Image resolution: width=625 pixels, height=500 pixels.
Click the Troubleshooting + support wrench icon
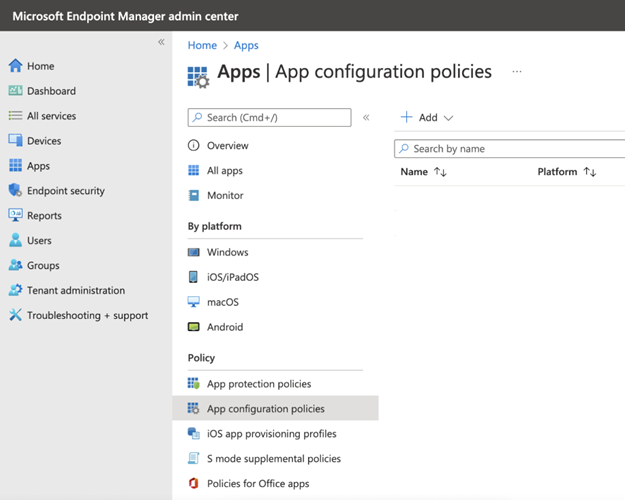(15, 316)
